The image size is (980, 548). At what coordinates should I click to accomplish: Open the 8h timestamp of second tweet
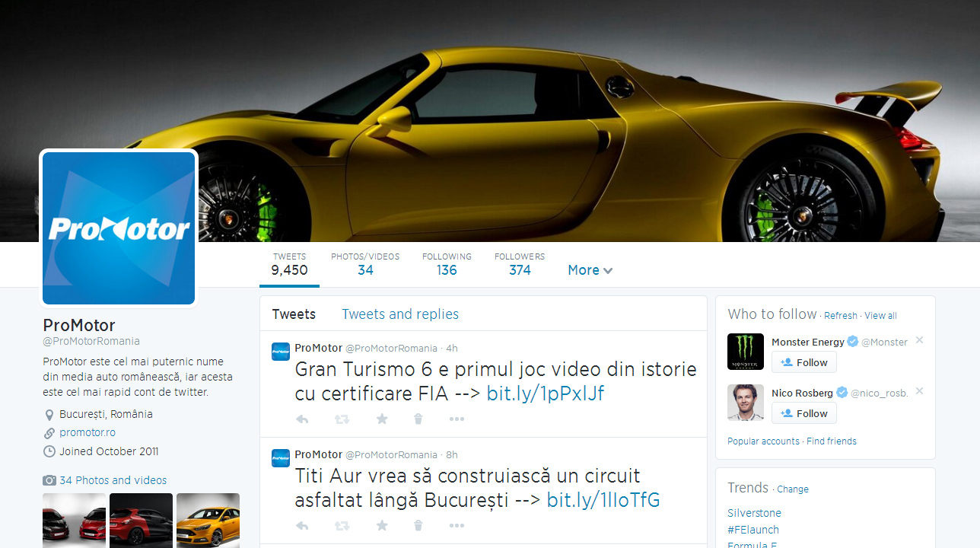click(x=452, y=454)
